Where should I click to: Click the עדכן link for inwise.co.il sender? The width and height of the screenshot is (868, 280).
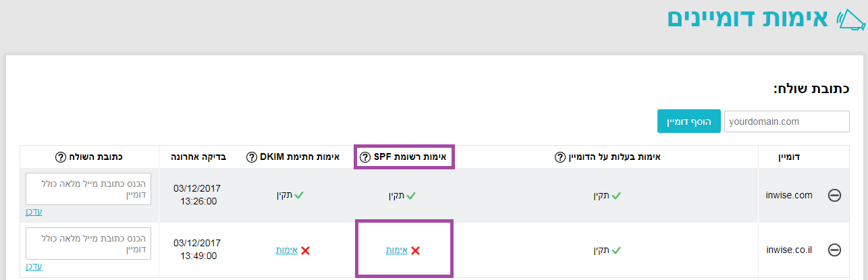point(34,266)
